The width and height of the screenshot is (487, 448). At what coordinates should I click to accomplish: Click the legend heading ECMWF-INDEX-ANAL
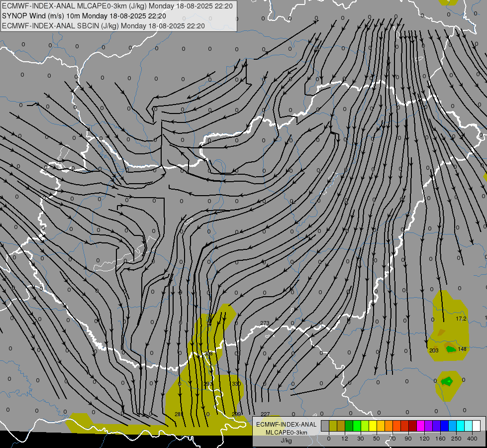tap(286, 425)
